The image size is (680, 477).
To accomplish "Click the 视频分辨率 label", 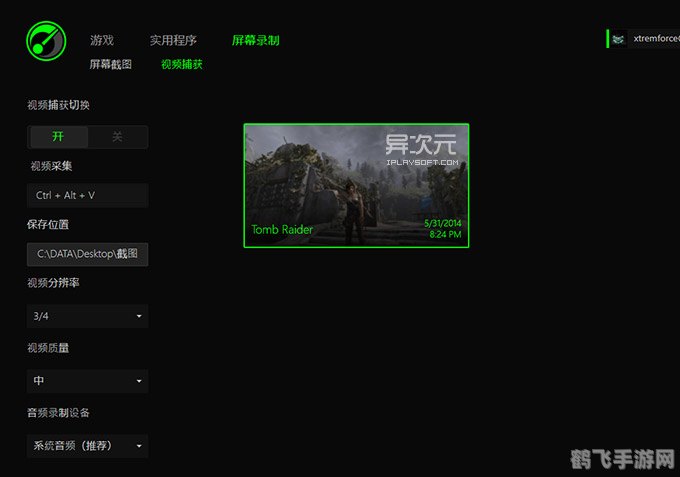I will (x=53, y=283).
